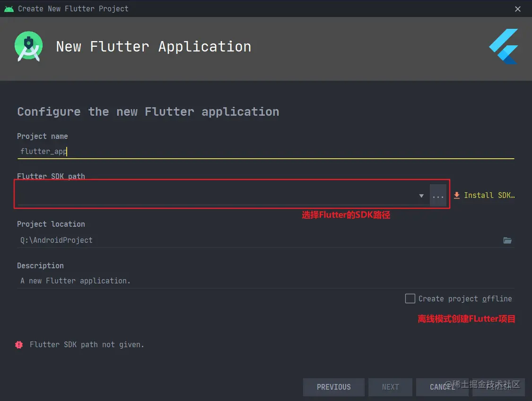Open the Flutter SDK path dropdown arrow
532x401 pixels.
421,195
